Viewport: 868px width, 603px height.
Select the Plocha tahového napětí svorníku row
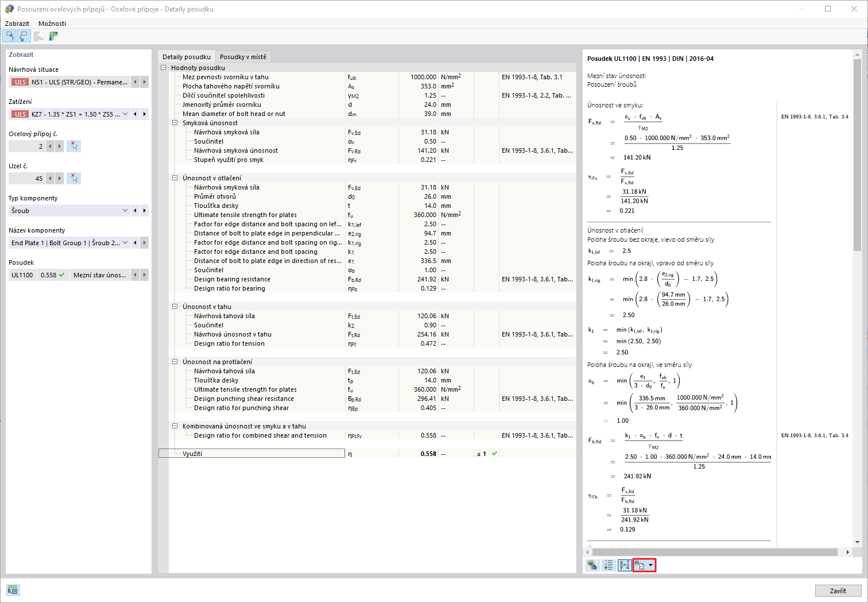click(367, 86)
